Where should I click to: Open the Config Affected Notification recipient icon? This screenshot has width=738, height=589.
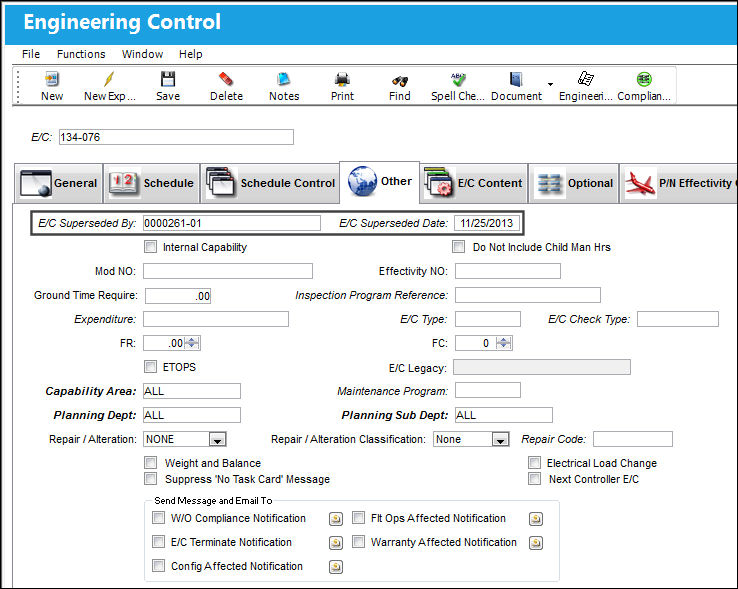point(336,567)
